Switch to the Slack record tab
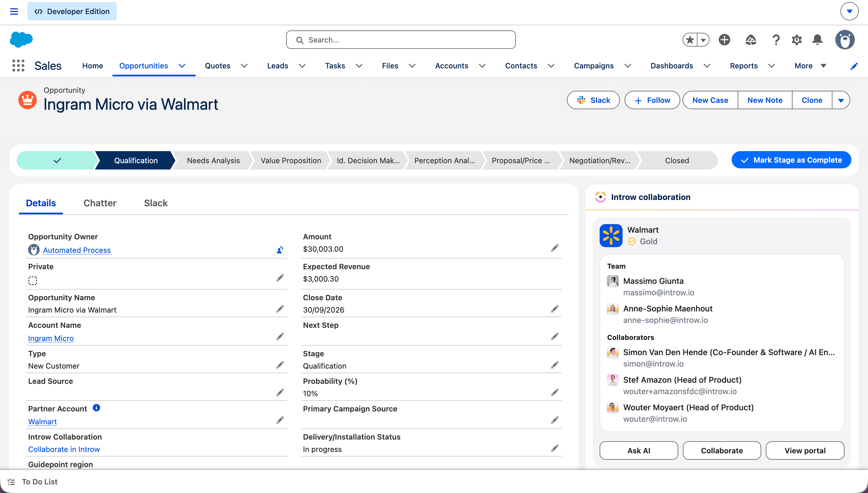The image size is (868, 493). pos(156,203)
